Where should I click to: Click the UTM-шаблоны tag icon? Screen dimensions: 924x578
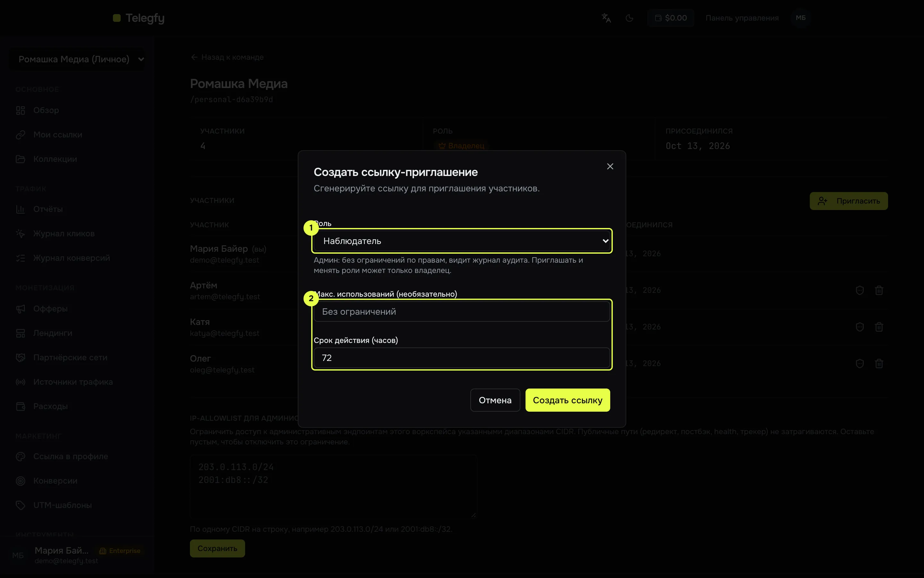coord(21,505)
